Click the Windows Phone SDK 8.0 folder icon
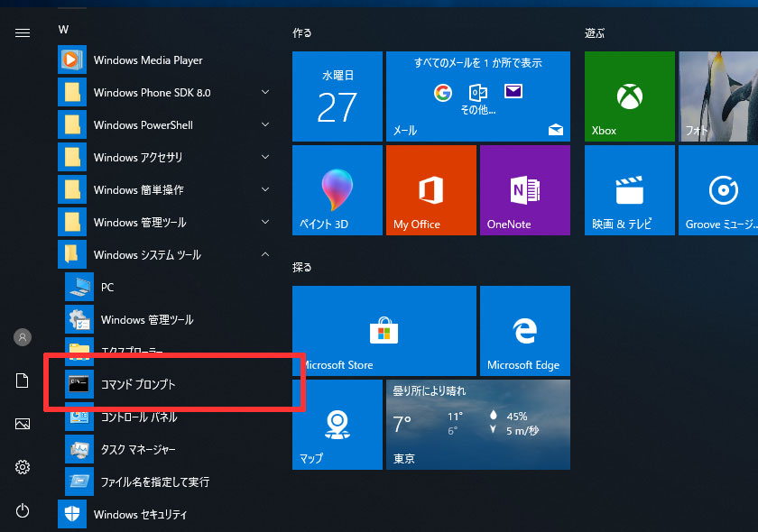 [x=72, y=92]
